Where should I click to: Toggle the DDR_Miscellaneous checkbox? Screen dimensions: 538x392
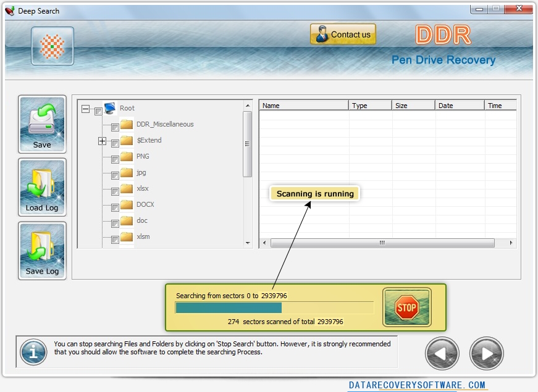coord(115,128)
